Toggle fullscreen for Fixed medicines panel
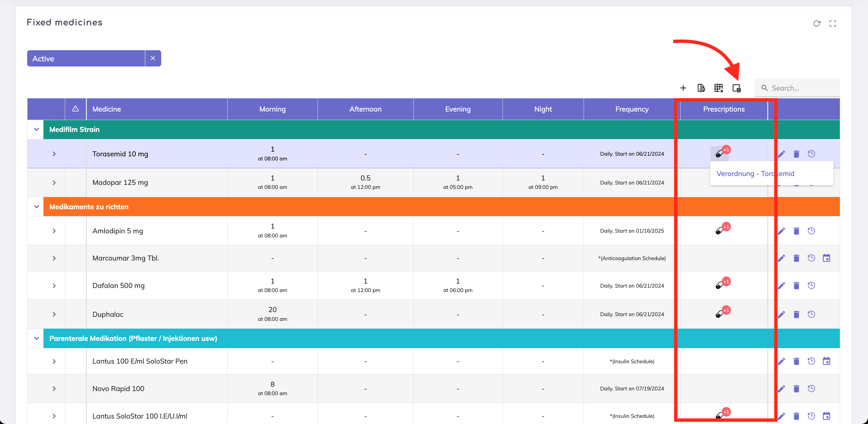This screenshot has width=868, height=424. coord(833,23)
